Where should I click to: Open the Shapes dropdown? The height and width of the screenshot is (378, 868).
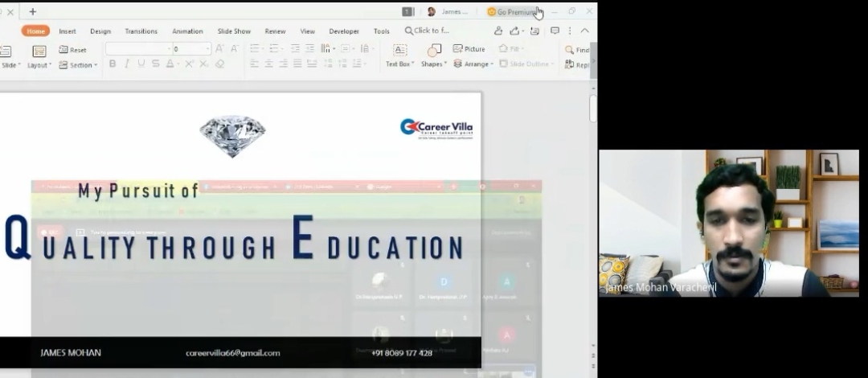[x=434, y=55]
